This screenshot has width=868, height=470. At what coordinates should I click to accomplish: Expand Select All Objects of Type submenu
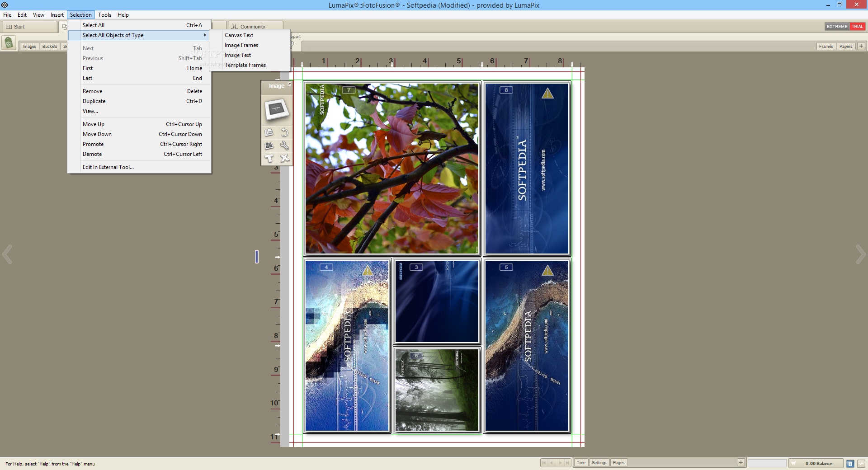(x=139, y=35)
